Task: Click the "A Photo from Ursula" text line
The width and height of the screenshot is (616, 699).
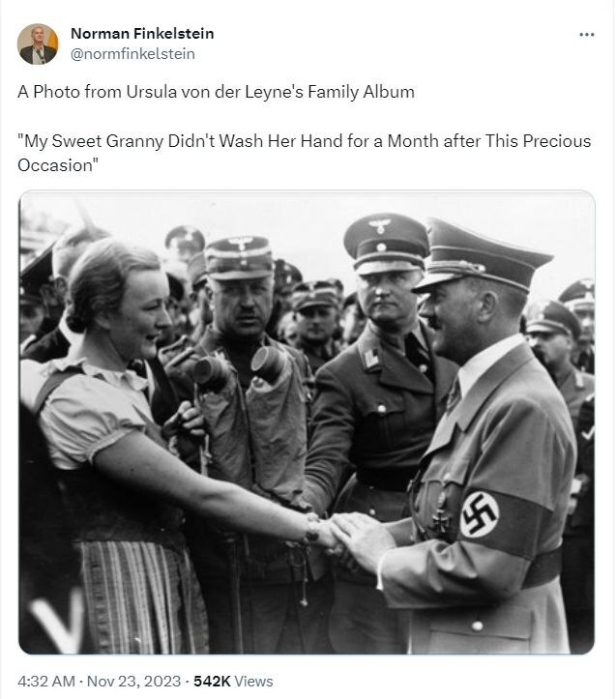Action: [216, 92]
